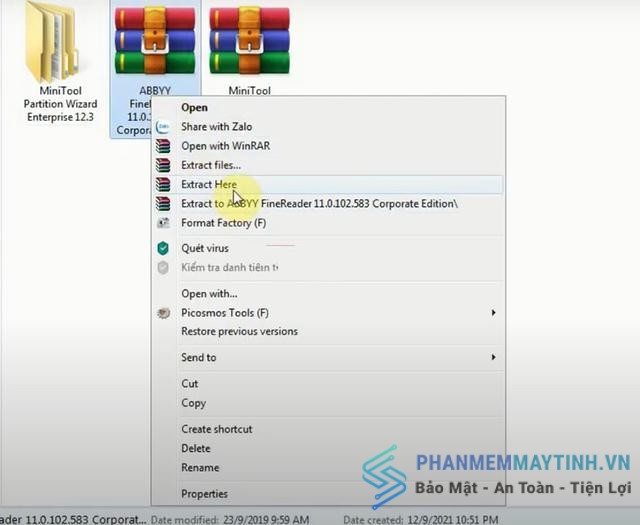640x525 pixels.
Task: Click the Picosmos Tools icon in the menu
Action: (163, 313)
